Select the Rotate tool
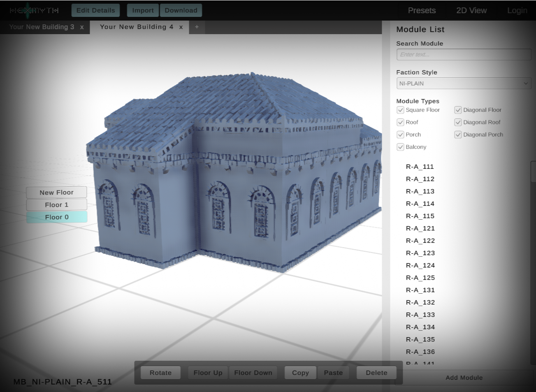The width and height of the screenshot is (536, 392). pyautogui.click(x=160, y=373)
